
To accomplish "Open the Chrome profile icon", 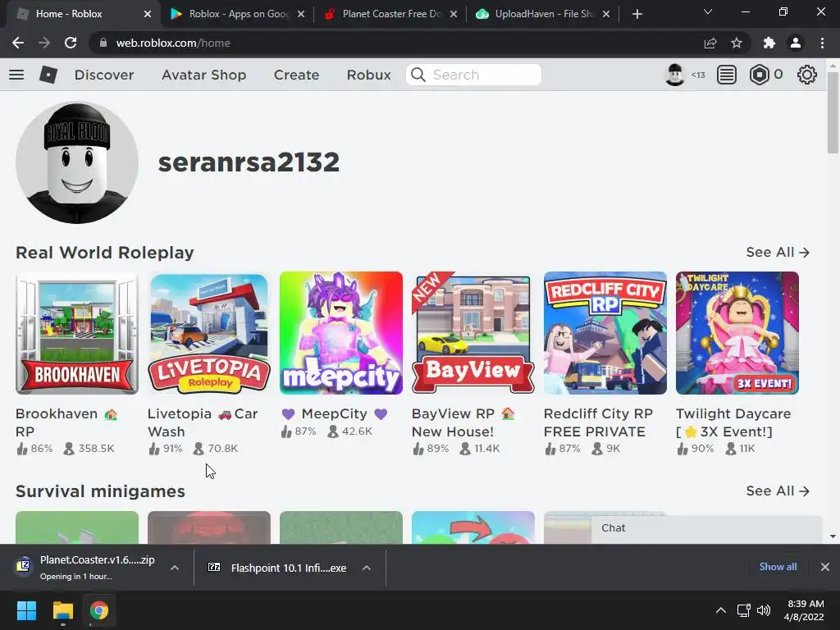I will 796,43.
